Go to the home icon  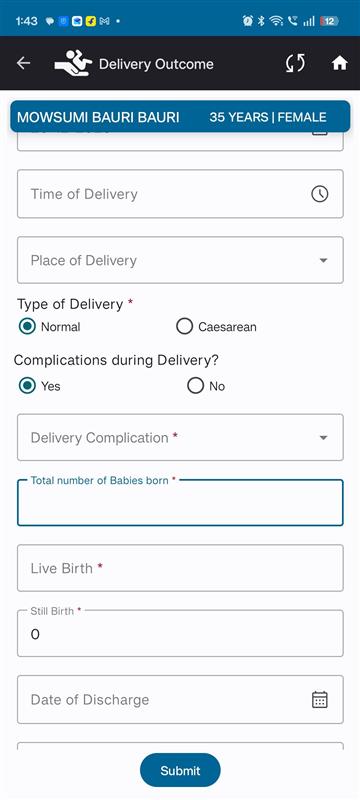point(340,63)
